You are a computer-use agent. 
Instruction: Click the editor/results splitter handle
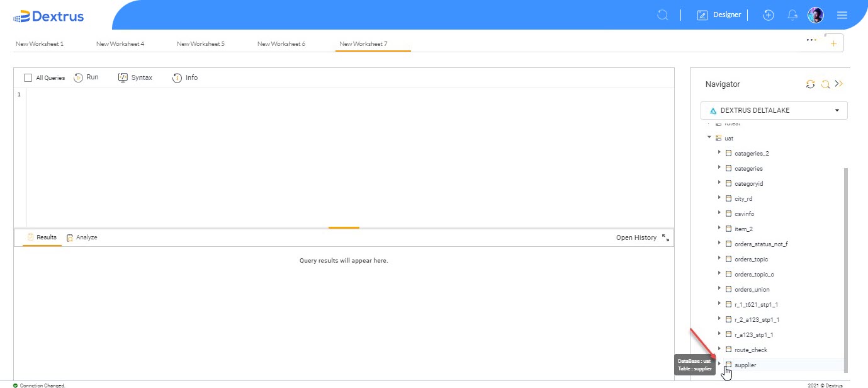(x=344, y=227)
